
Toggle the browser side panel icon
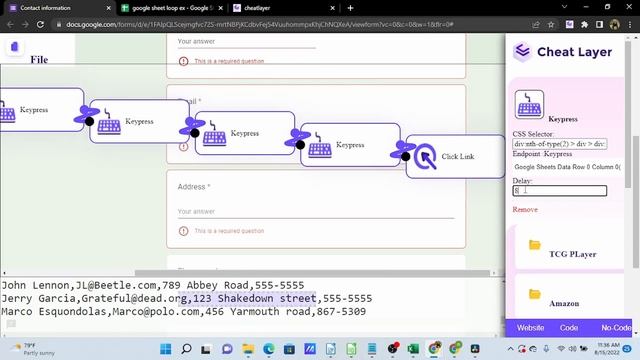click(599, 24)
